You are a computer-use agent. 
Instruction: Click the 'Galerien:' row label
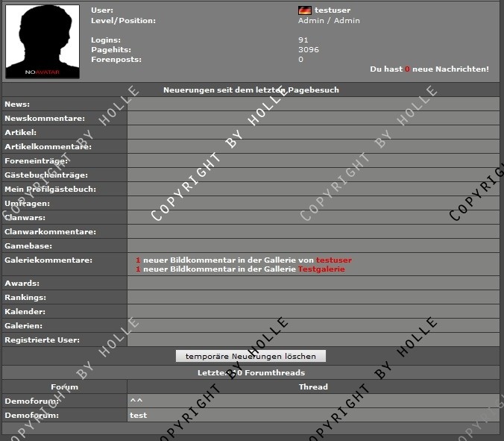pyautogui.click(x=23, y=325)
